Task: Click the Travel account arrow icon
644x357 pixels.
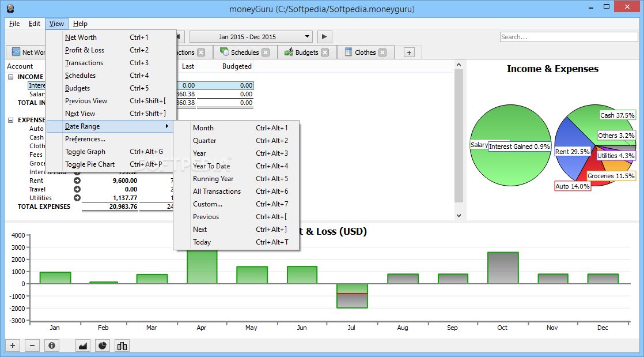Action: pos(77,189)
